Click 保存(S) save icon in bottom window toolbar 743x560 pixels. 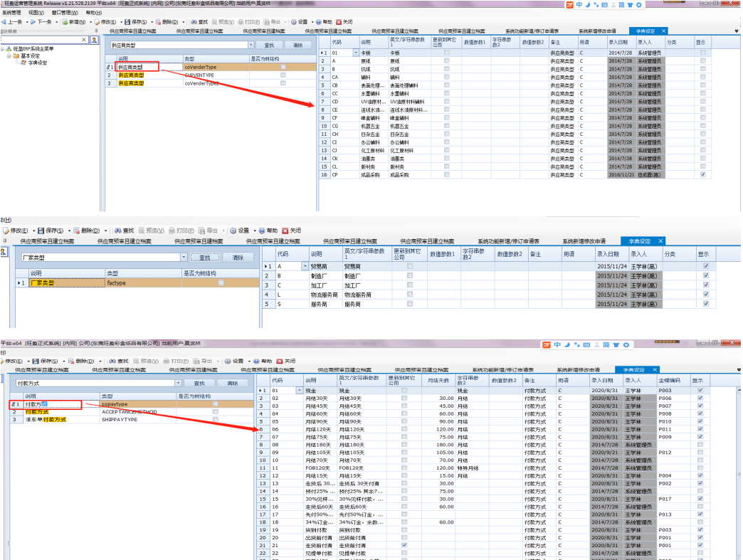point(36,361)
